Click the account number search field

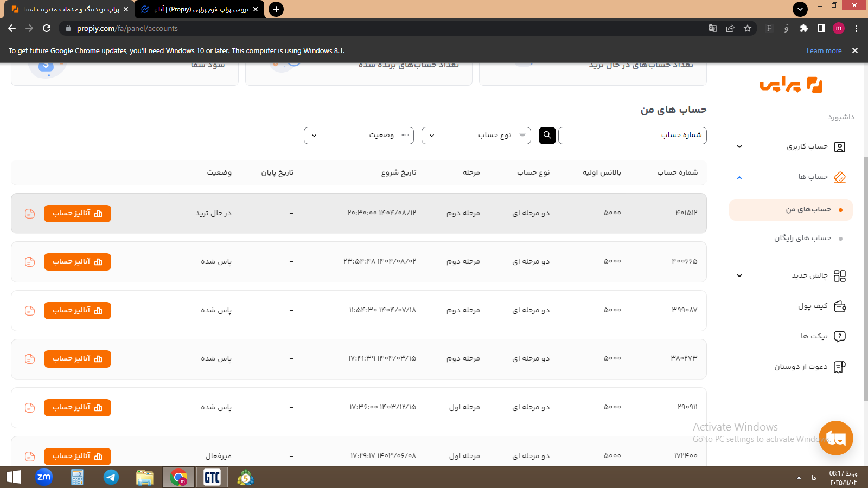632,135
